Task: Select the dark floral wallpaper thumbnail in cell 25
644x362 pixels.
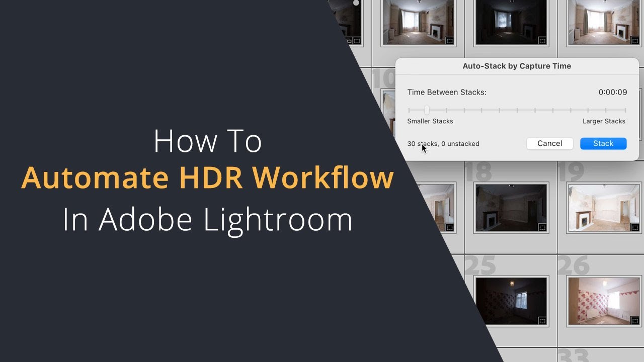Action: pyautogui.click(x=511, y=301)
